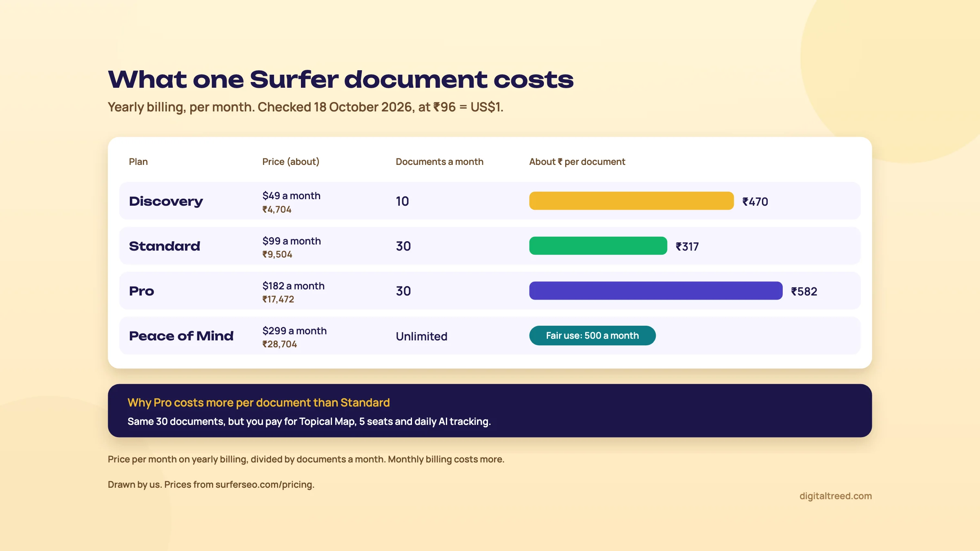Click the '₹582' per-document value
Viewport: 980px width, 551px height.
click(x=804, y=291)
